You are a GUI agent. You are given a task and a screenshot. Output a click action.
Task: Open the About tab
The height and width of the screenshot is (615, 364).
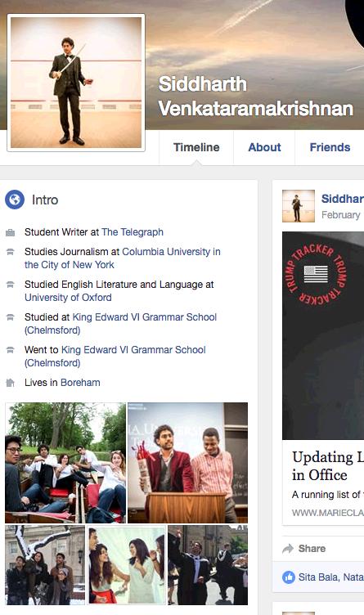[264, 147]
